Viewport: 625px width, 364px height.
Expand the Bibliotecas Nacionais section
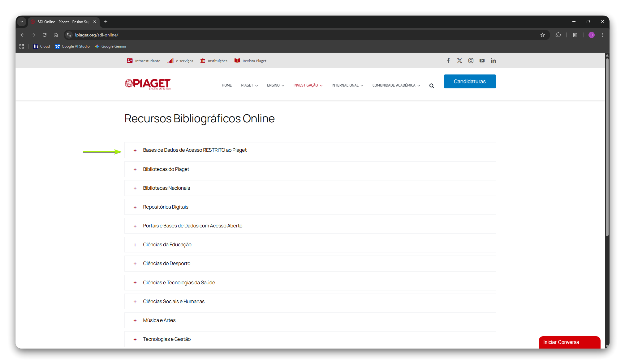(310, 188)
